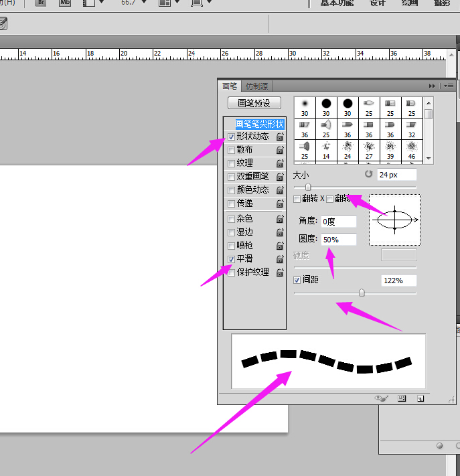
Task: Switch to the 仿制源 tab
Action: coord(257,86)
